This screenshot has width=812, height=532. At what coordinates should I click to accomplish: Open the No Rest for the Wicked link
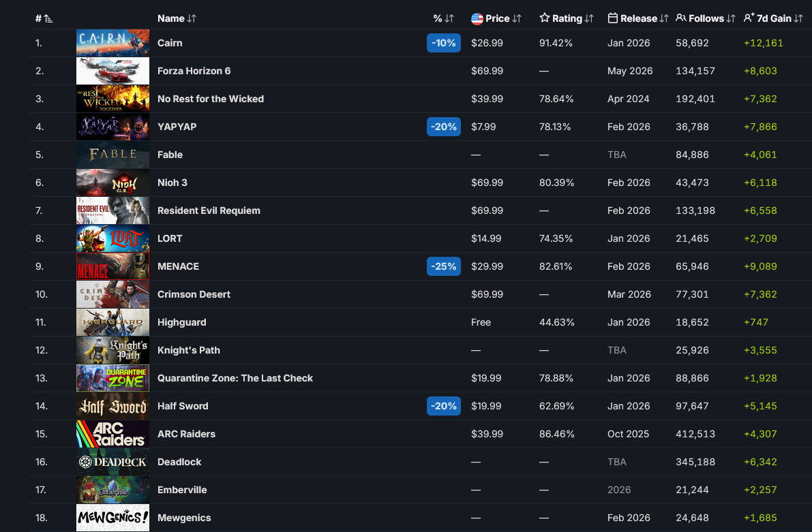coord(210,99)
